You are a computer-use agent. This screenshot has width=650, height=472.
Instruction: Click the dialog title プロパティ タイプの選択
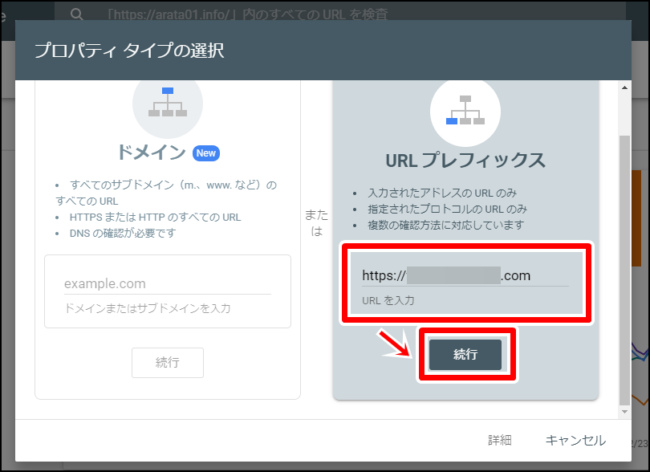[x=129, y=51]
